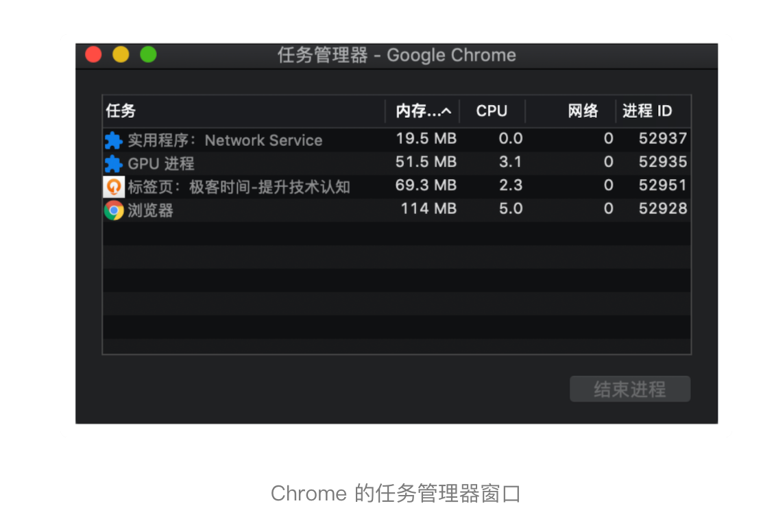Select the 浏览器 task row label
Screen dimensions: 761x532
click(150, 210)
